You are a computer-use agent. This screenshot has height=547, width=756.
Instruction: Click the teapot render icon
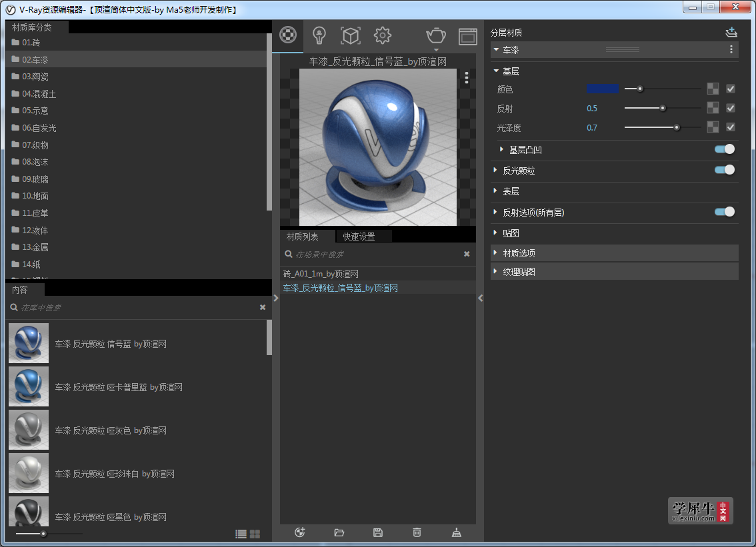pyautogui.click(x=436, y=35)
